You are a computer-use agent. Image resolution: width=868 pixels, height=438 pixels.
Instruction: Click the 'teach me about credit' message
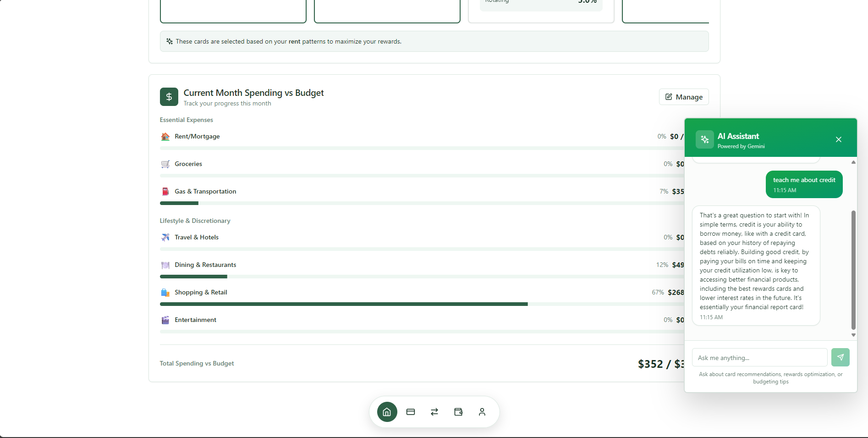(x=804, y=184)
